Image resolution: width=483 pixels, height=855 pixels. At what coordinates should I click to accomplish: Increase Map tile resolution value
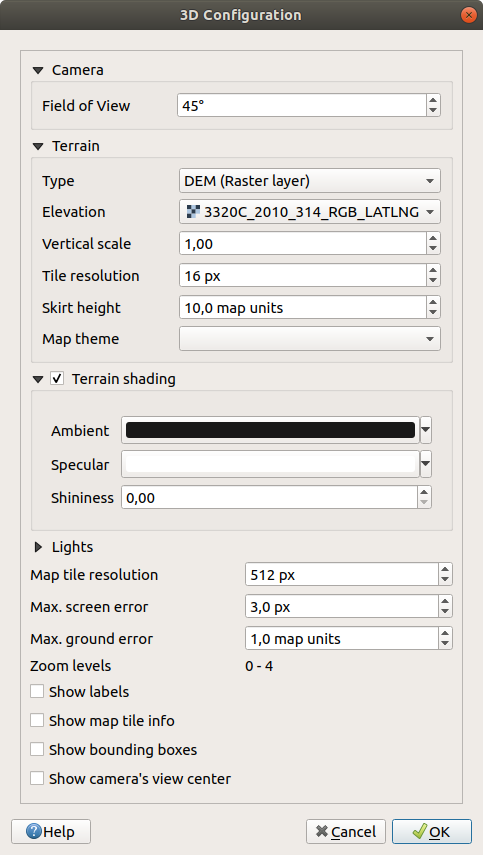[x=445, y=569]
